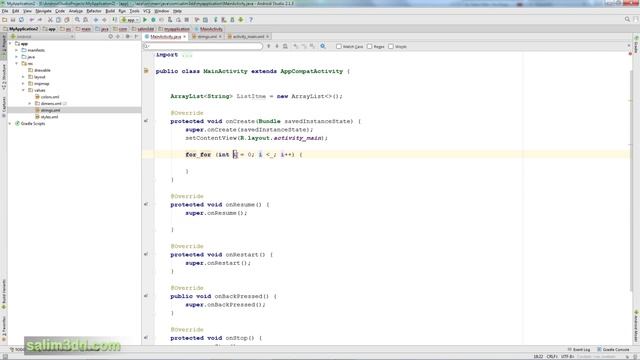Click the Paste toolbar icon
The image size is (640, 360).
67,20
